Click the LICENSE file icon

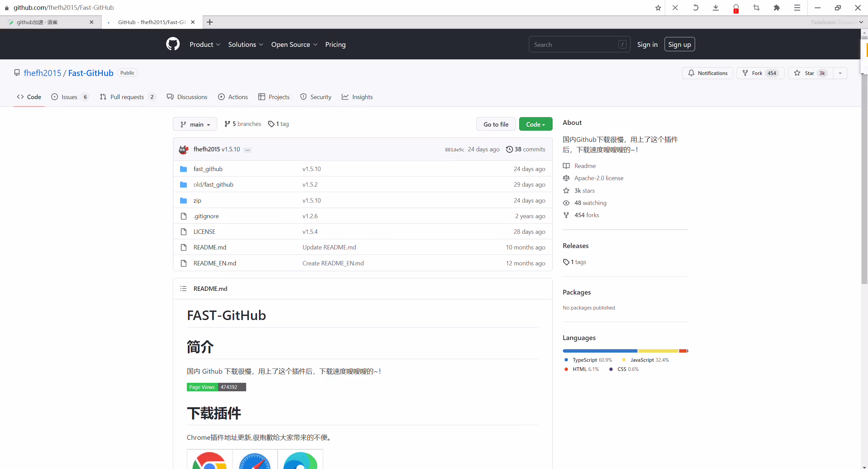[183, 232]
